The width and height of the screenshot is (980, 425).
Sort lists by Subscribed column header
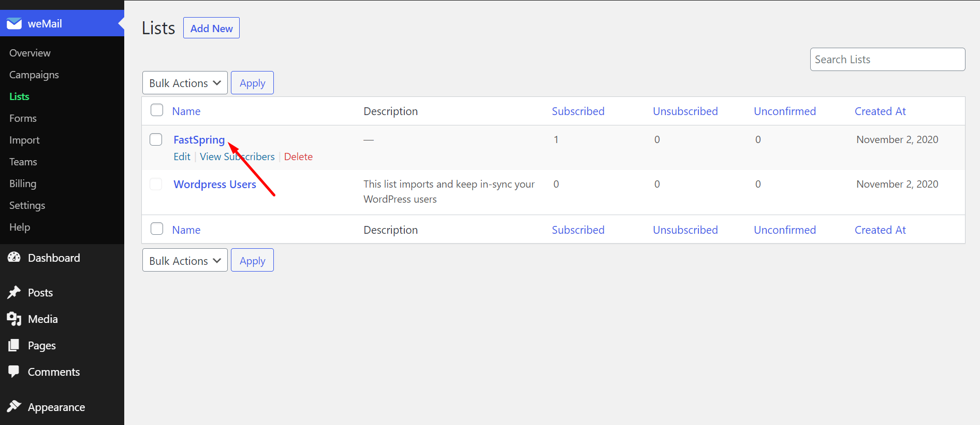pos(578,111)
